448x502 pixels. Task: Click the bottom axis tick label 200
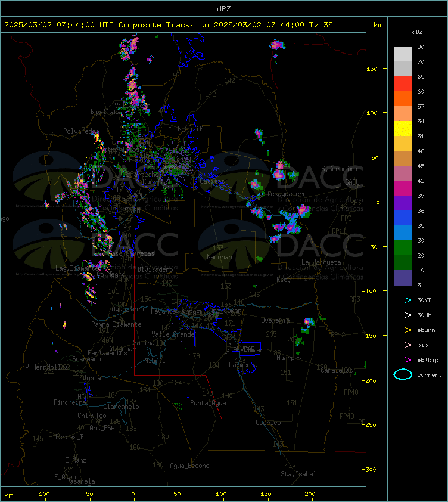coord(310,494)
